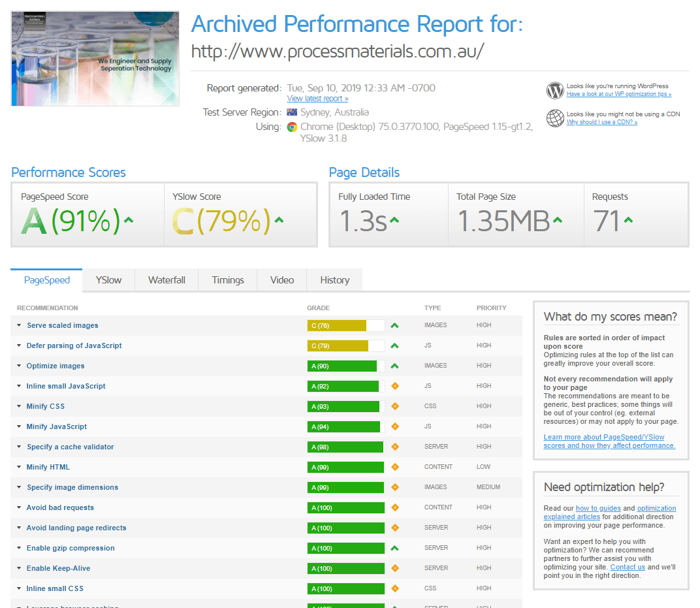The height and width of the screenshot is (608, 700).
Task: Click the green arrow for Enable gzip compression
Action: point(394,548)
